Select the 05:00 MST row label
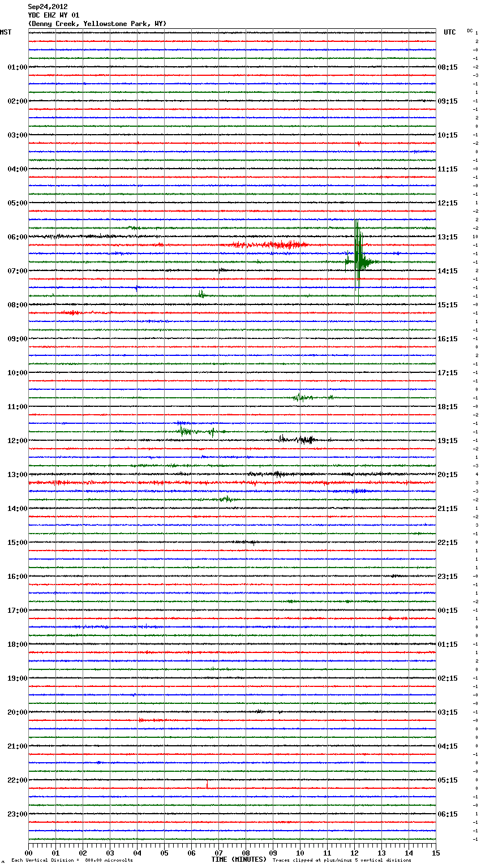The height and width of the screenshot is (868, 481). (x=18, y=203)
